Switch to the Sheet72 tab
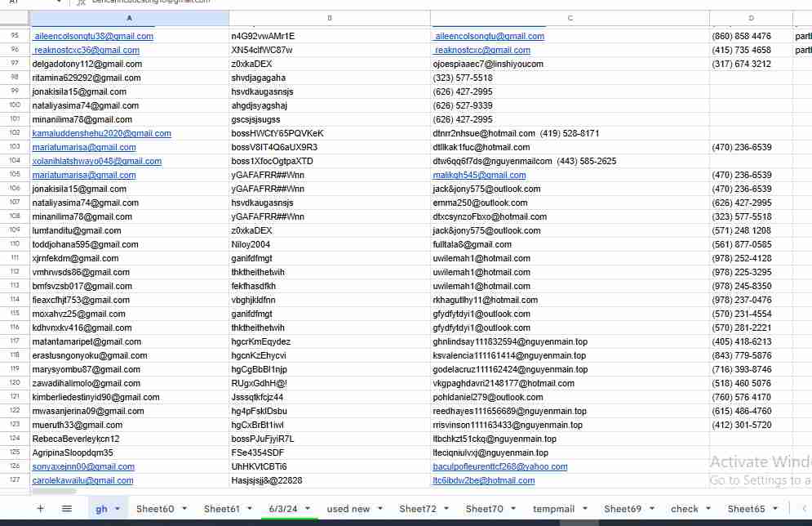This screenshot has width=812, height=526. (x=418, y=509)
